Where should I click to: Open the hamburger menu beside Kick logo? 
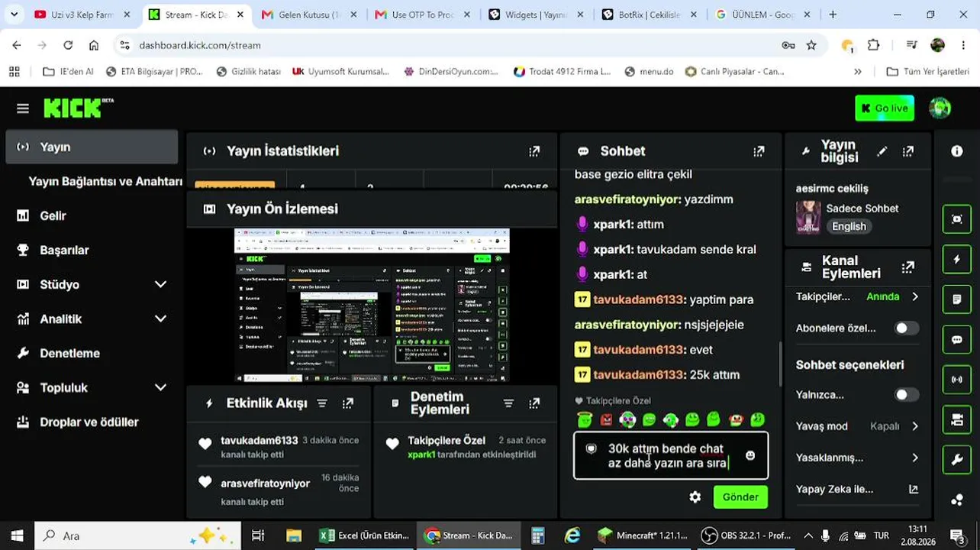pyautogui.click(x=23, y=108)
